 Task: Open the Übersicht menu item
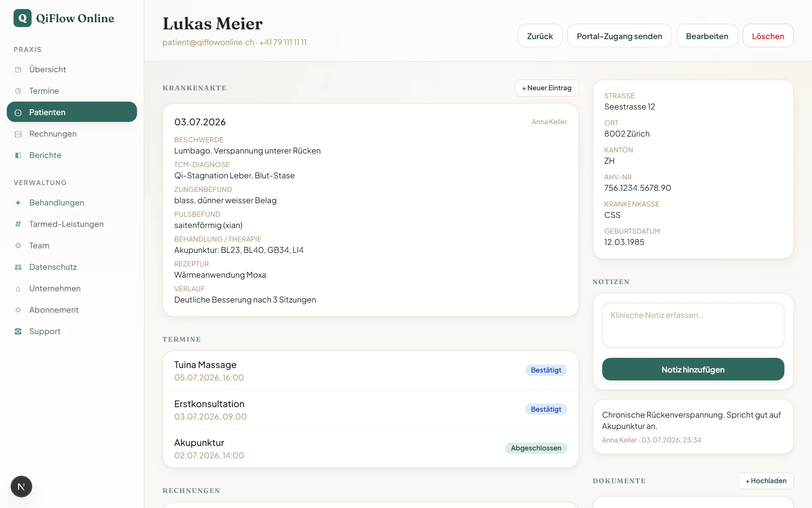click(x=72, y=69)
